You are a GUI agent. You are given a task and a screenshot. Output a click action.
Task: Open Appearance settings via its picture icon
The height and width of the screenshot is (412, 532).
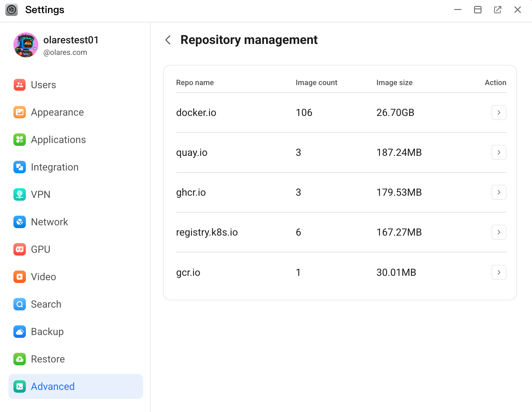tap(20, 112)
